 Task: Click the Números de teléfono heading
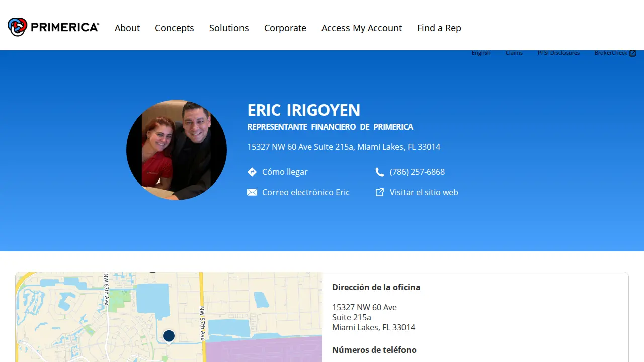pyautogui.click(x=374, y=350)
